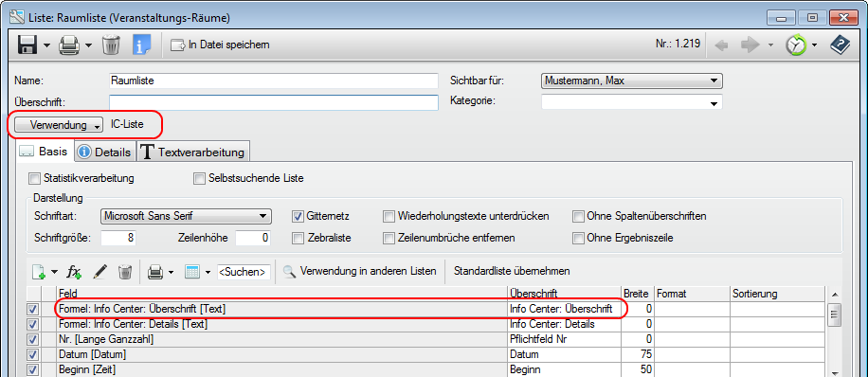Expand the next-record navigation dropdown arrow
This screenshot has height=377, width=868.
click(770, 45)
